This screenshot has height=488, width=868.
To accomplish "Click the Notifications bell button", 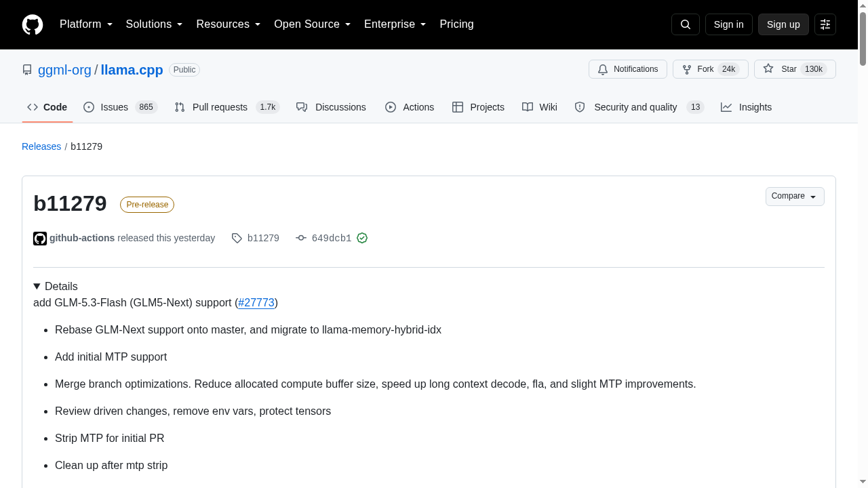I will tap(628, 69).
